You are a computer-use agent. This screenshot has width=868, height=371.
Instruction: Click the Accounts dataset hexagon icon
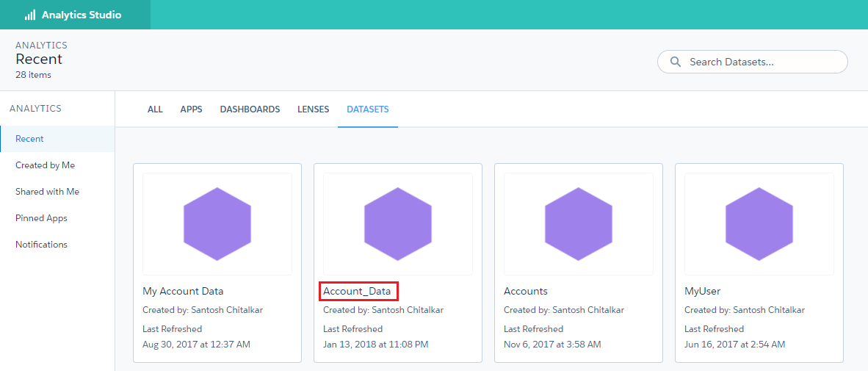[x=579, y=223]
